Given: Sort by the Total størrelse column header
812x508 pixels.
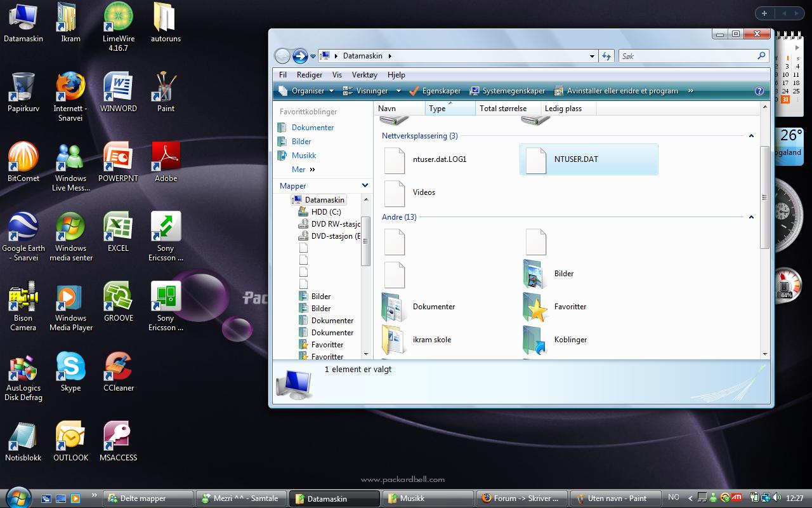Looking at the screenshot, I should coord(507,109).
